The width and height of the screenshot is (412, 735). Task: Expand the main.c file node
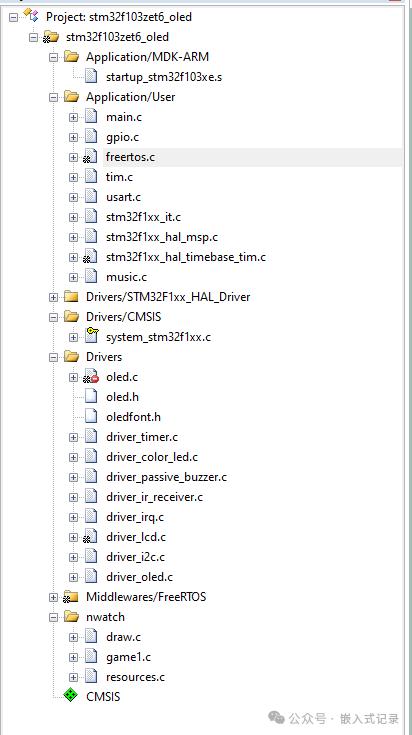[x=73, y=117]
